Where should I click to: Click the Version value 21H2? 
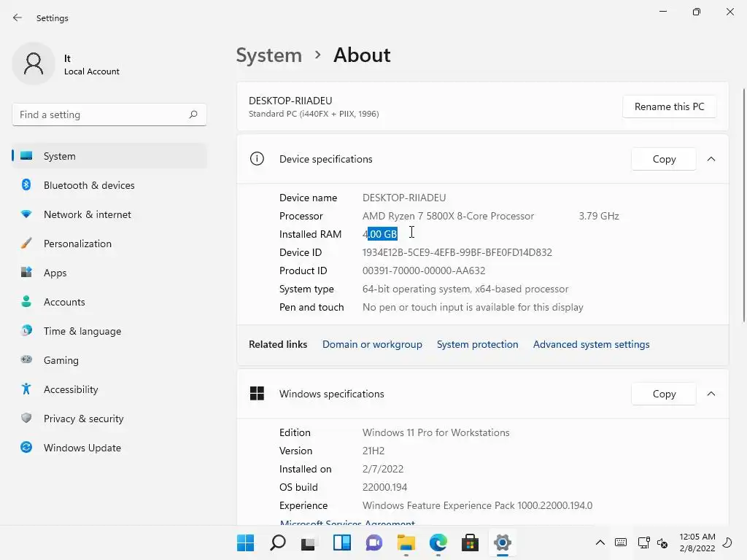(373, 451)
